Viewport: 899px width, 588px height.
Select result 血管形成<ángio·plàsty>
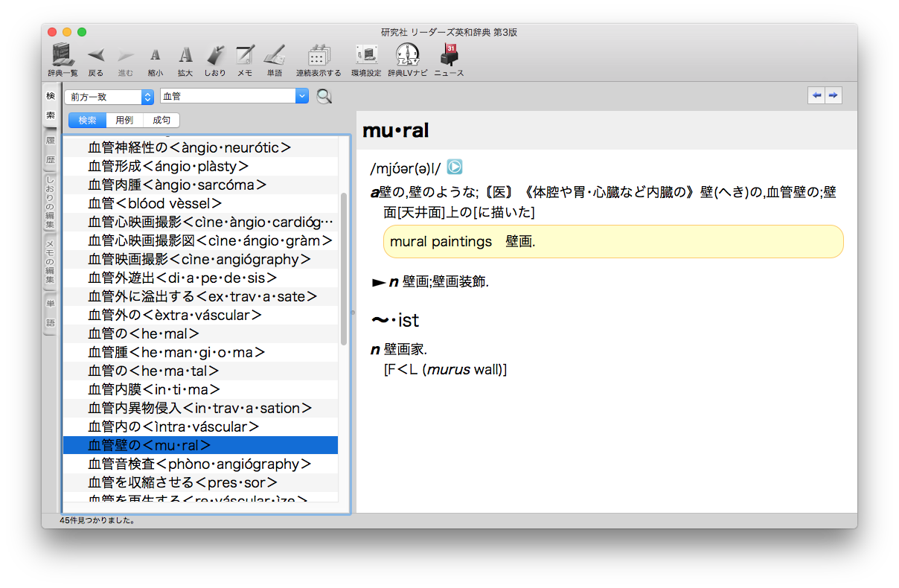(x=200, y=166)
